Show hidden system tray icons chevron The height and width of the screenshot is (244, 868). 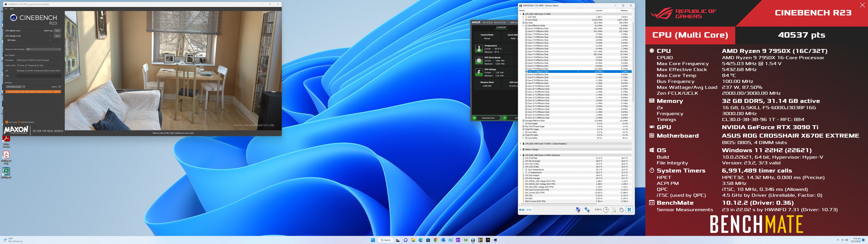(838, 240)
